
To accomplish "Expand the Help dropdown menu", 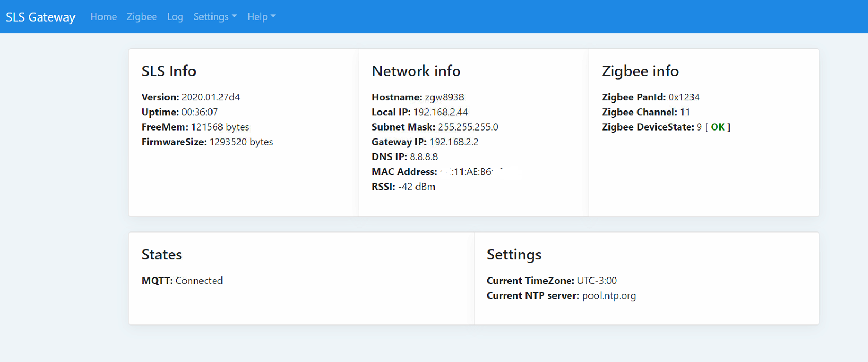I will [x=261, y=17].
